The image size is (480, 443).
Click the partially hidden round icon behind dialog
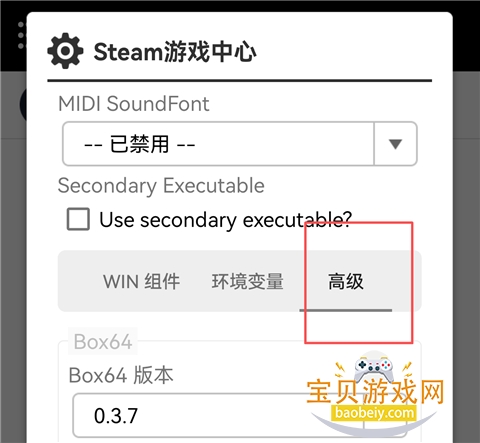point(23,105)
